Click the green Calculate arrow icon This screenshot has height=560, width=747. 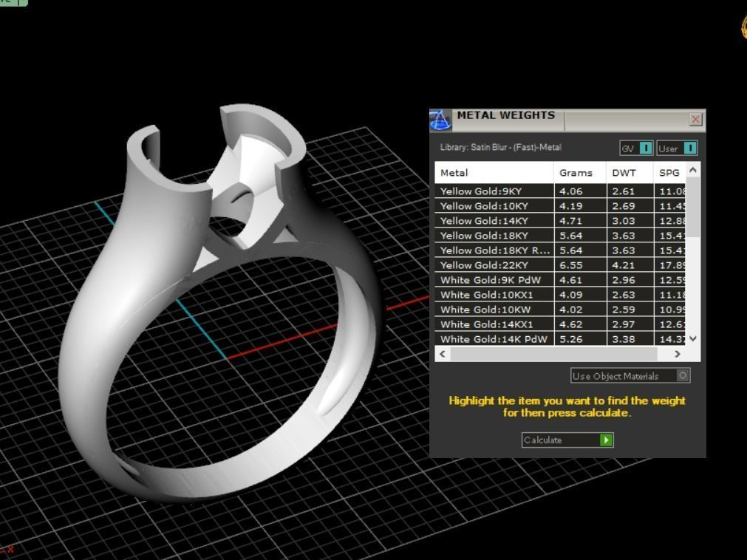(x=606, y=440)
